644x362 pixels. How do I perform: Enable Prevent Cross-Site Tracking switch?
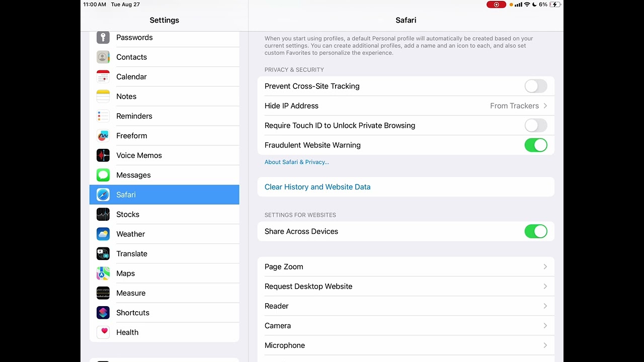point(535,86)
